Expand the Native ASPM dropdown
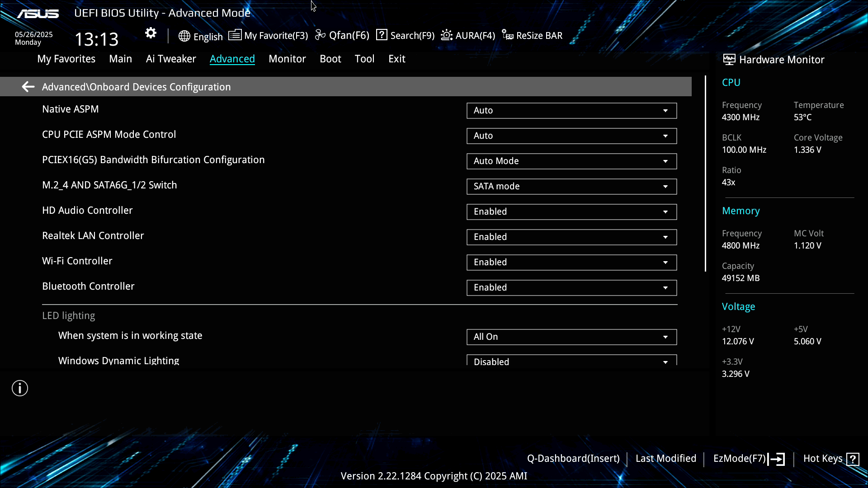The image size is (868, 488). tap(571, 111)
